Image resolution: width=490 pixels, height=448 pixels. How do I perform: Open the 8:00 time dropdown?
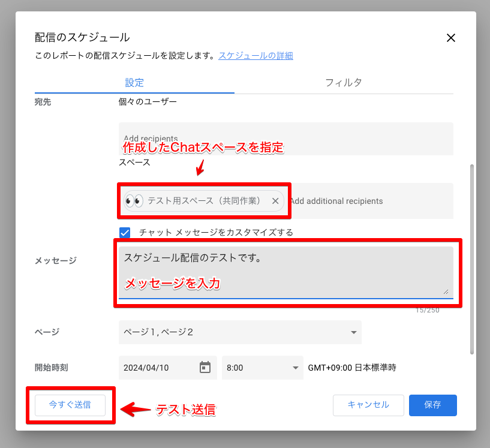pyautogui.click(x=262, y=368)
